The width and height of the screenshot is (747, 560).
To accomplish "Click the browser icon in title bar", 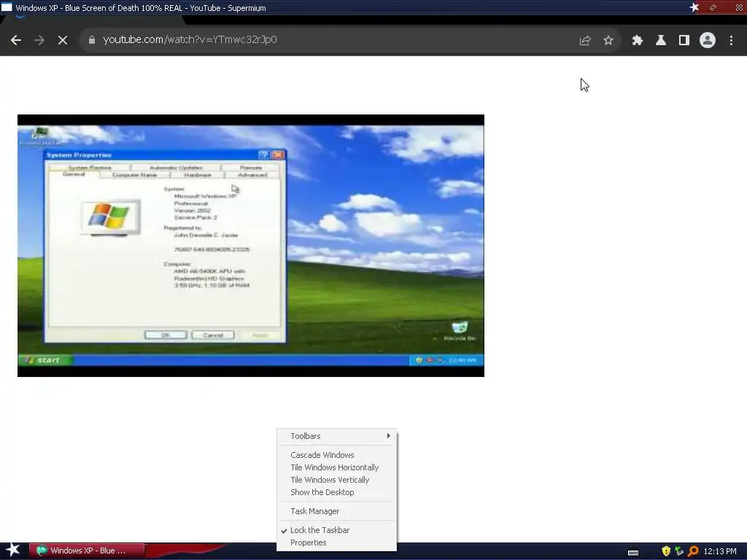I will pos(7,7).
